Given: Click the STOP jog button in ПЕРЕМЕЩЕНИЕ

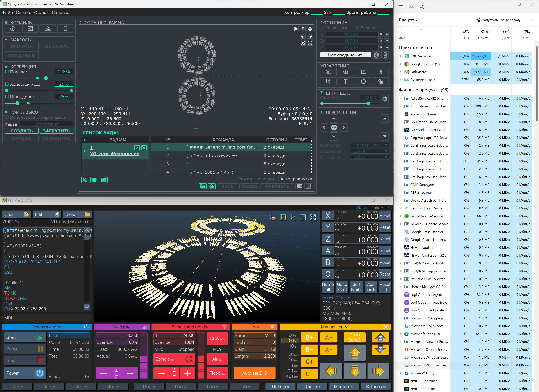Looking at the screenshot, I should (334, 127).
